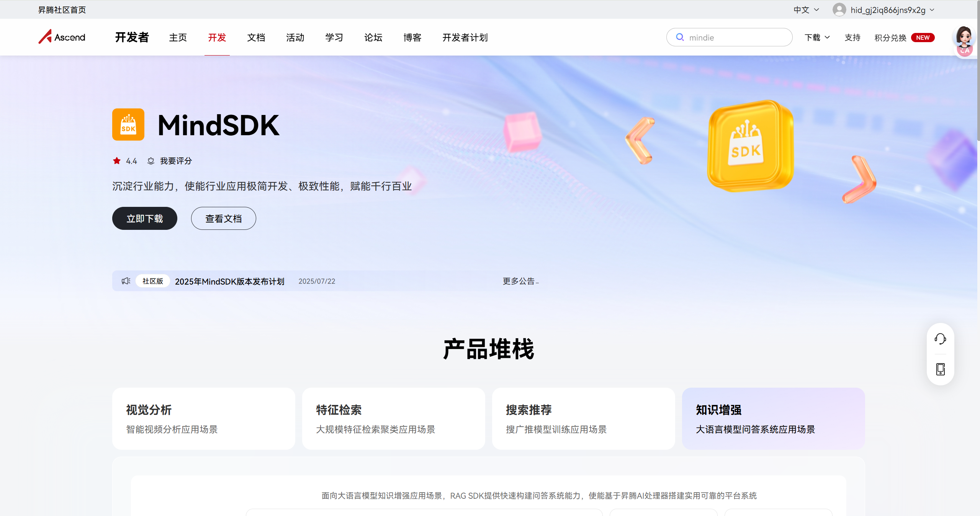Expand the 下载 dropdown menu
The image size is (980, 516).
(x=817, y=38)
